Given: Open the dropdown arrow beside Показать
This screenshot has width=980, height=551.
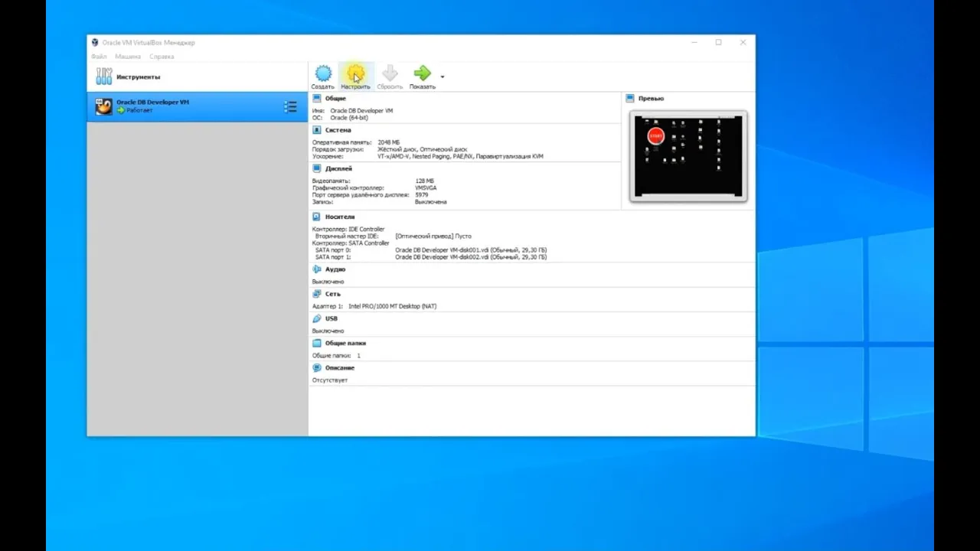Looking at the screenshot, I should [442, 77].
